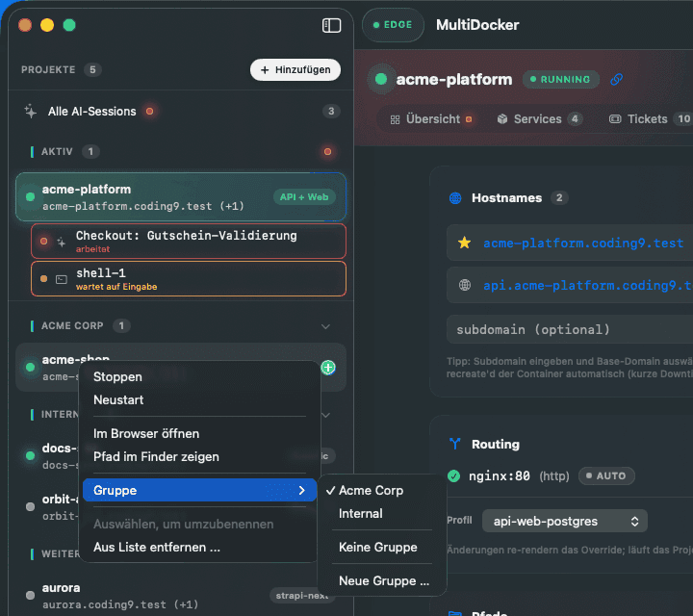Select the acme-platform project card
This screenshot has height=616, width=693.
[181, 197]
